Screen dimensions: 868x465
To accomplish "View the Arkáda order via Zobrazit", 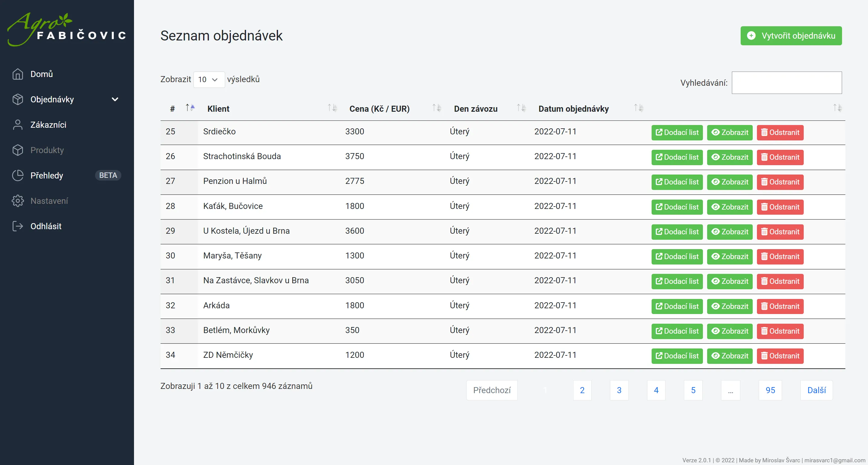I will [729, 306].
